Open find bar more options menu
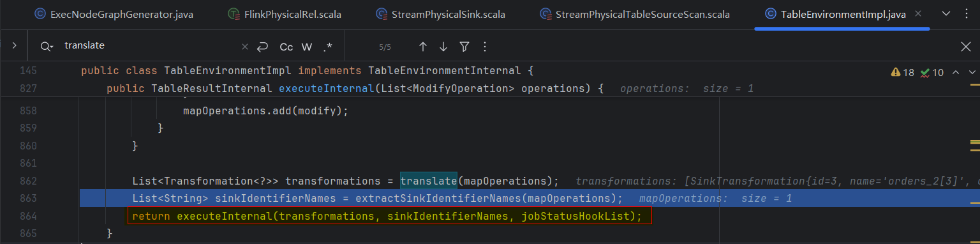980x244 pixels. (485, 47)
